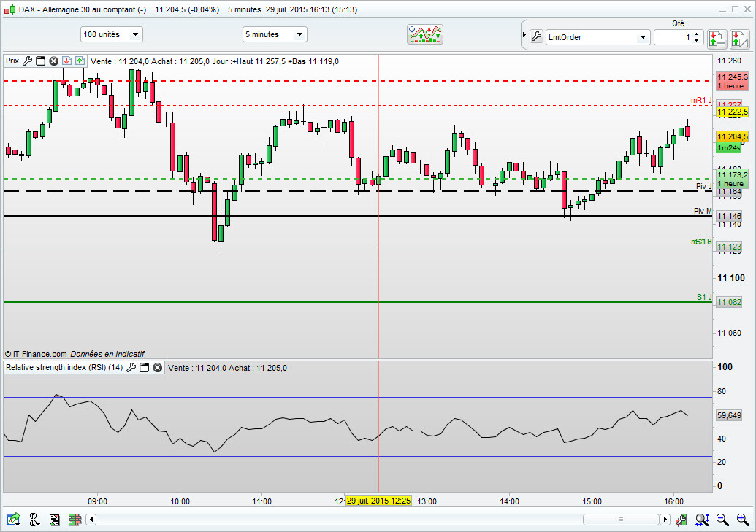Screen dimensions: 756x532
Task: Click the highlighted 29 juil. 2015 12:25 date label
Action: (x=378, y=501)
